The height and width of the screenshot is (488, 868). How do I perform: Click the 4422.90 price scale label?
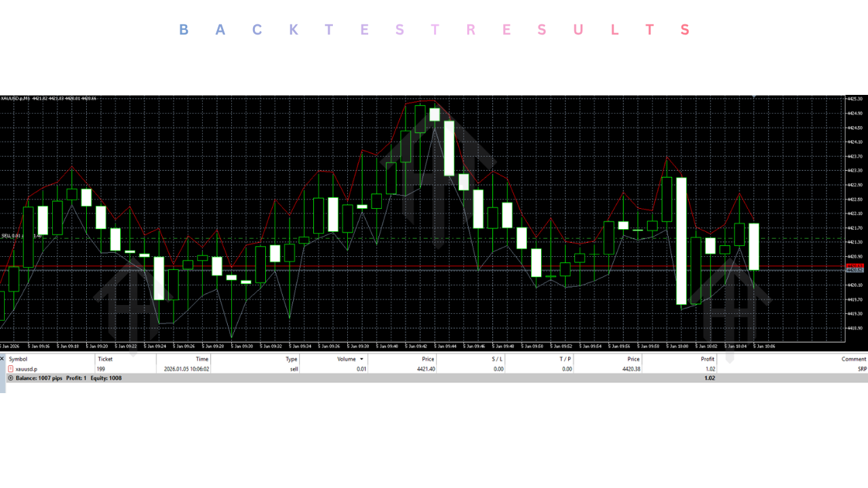pos(854,184)
